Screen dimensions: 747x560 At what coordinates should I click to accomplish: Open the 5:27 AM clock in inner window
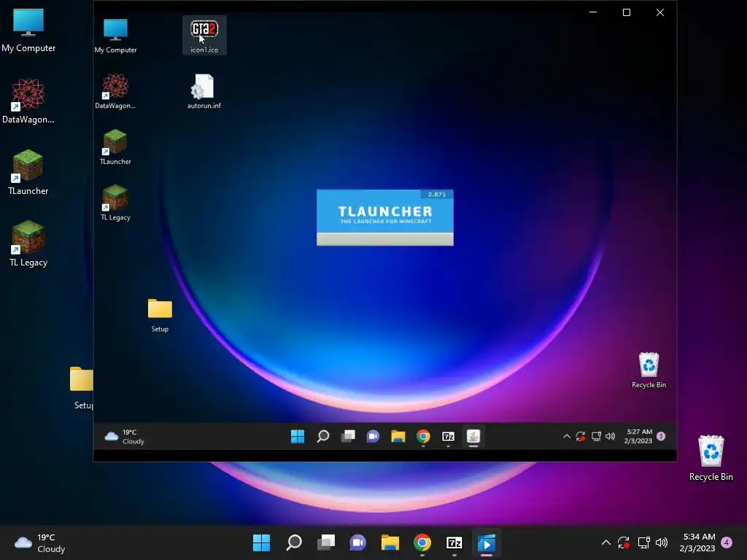[638, 436]
